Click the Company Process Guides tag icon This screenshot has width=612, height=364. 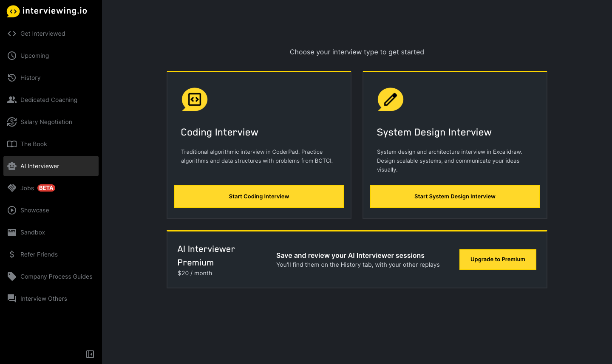coord(12,277)
